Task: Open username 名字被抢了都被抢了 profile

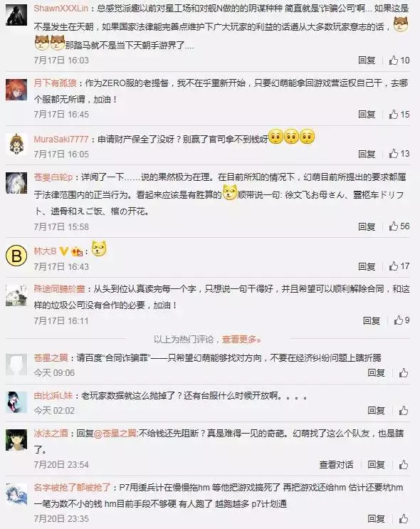Action: click(72, 488)
